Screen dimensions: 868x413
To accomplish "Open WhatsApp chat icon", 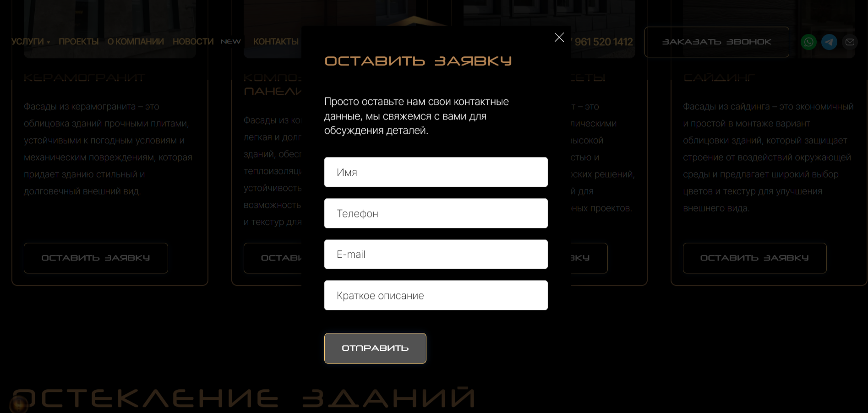I will tap(808, 42).
